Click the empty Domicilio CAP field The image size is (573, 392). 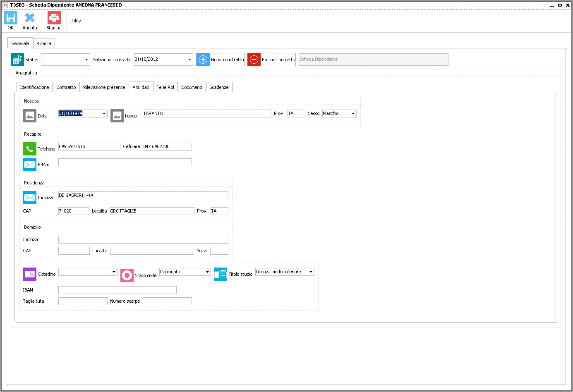point(74,251)
